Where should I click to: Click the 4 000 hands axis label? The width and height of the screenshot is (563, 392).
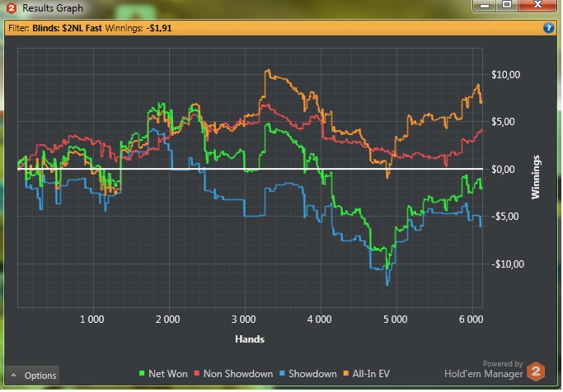[319, 320]
